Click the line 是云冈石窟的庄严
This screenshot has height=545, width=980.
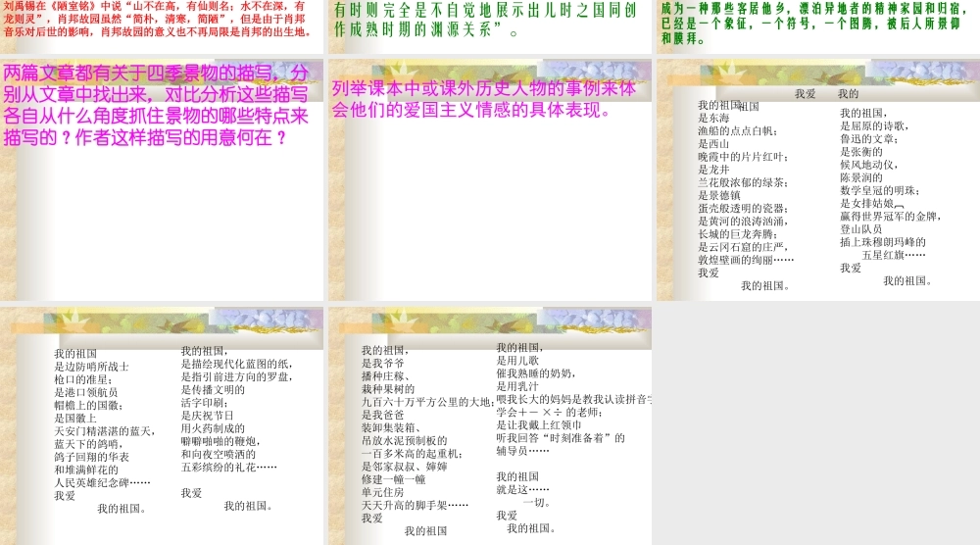coord(743,247)
